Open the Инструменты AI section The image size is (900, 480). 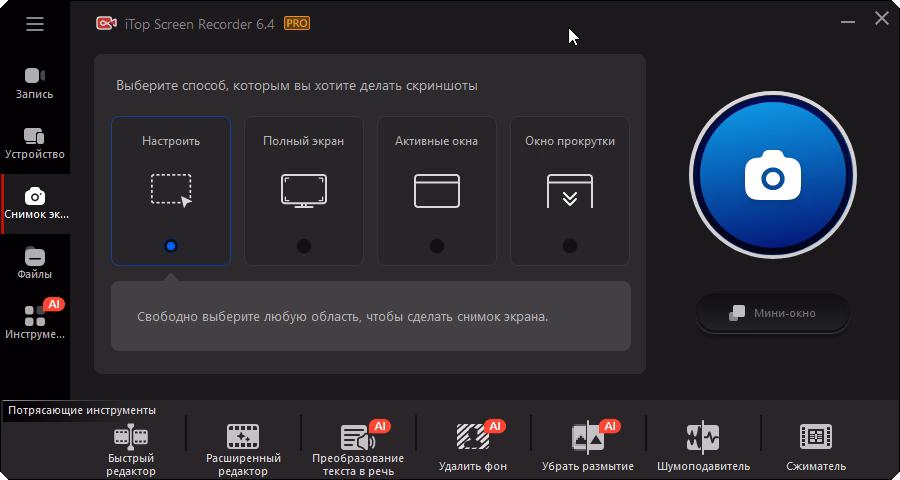[35, 322]
